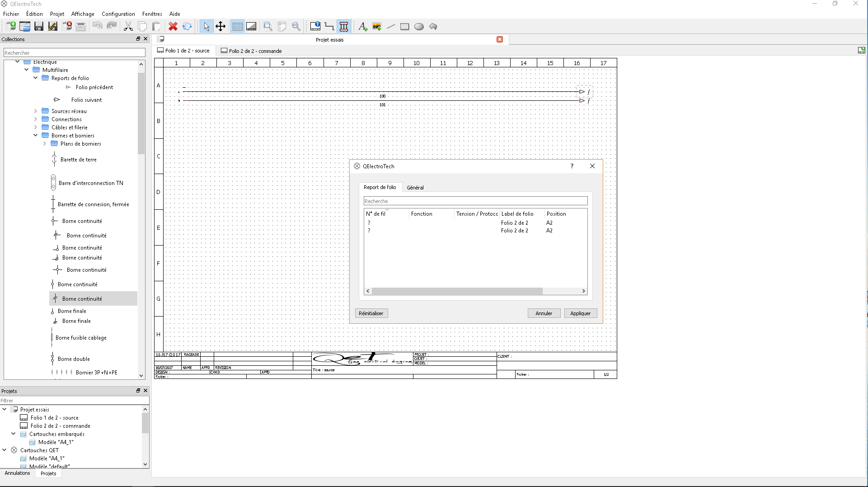
Task: Click the Save project floppy icon
Action: [x=39, y=27]
